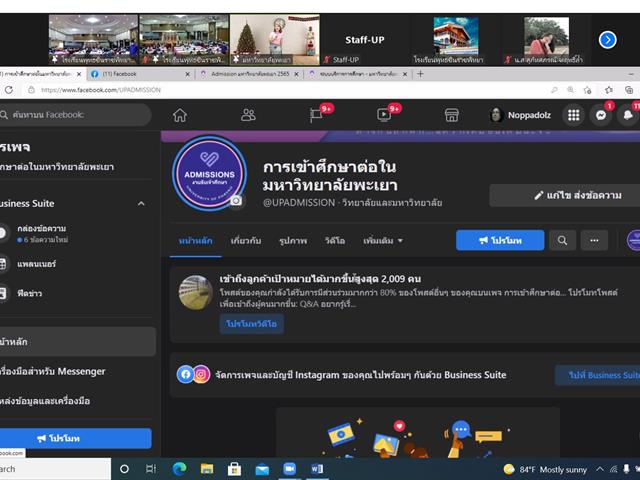Click โปรโมท button in left sidebar

tap(76, 438)
